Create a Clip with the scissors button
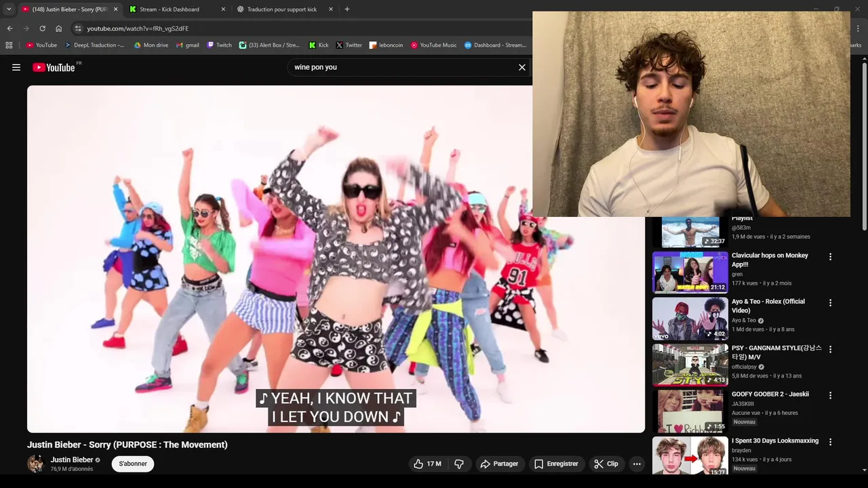This screenshot has height=488, width=868. tap(606, 464)
